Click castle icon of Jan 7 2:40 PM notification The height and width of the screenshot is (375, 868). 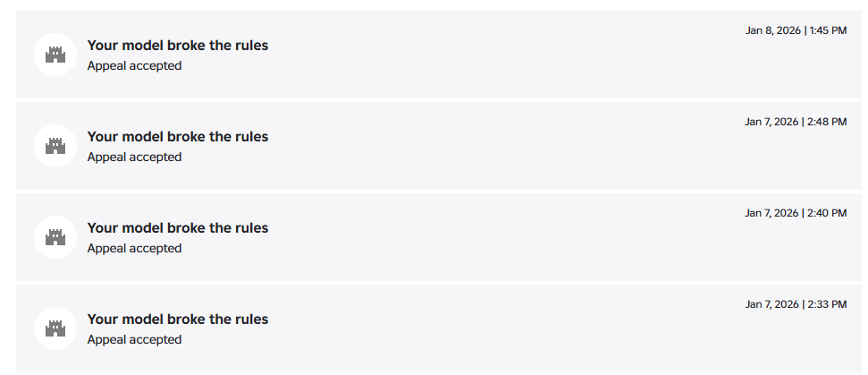(x=55, y=237)
